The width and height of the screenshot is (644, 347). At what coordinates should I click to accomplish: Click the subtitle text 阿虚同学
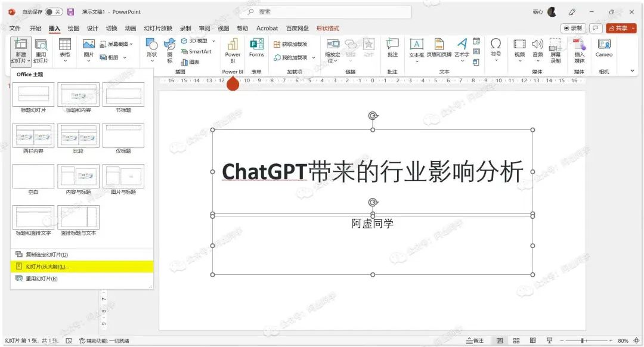pos(373,224)
